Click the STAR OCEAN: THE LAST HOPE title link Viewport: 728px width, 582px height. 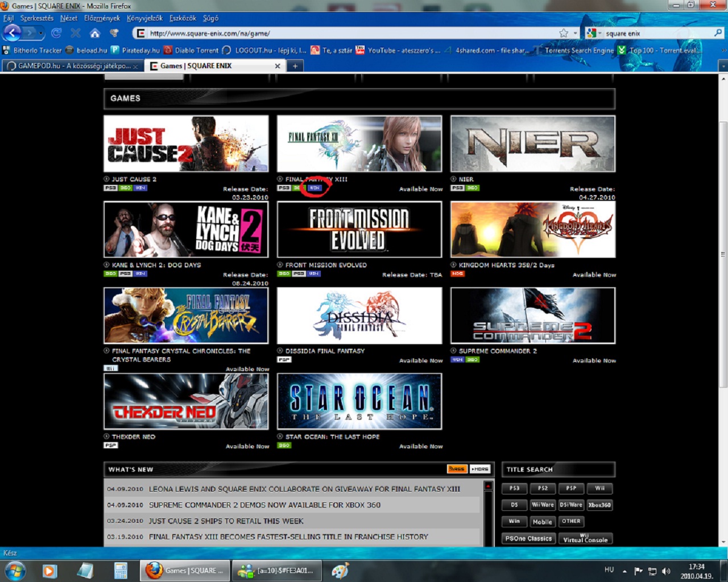[332, 437]
